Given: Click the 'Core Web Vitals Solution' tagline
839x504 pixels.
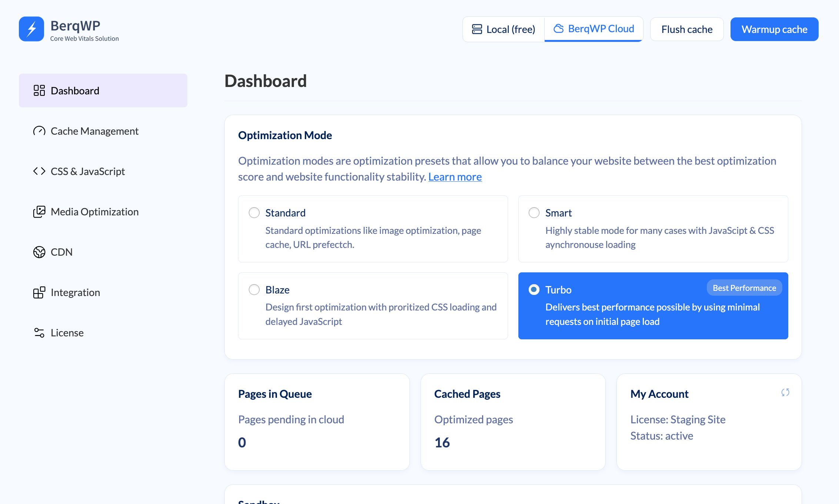Looking at the screenshot, I should (84, 38).
